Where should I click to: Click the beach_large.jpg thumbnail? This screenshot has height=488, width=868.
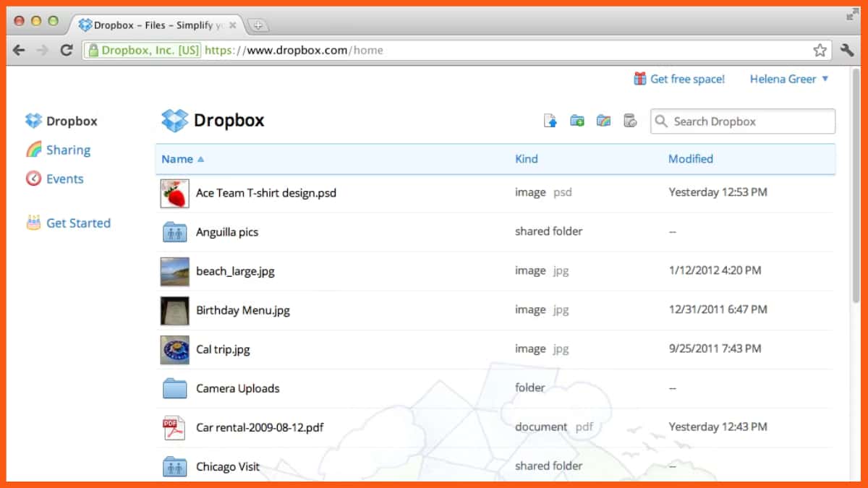[174, 270]
